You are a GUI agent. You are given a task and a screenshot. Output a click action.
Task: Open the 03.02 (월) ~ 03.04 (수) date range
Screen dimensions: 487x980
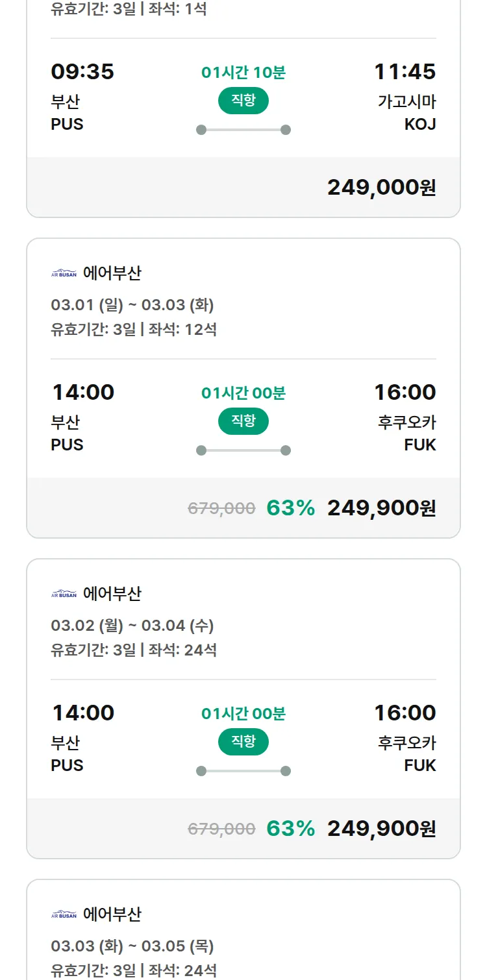tap(132, 626)
